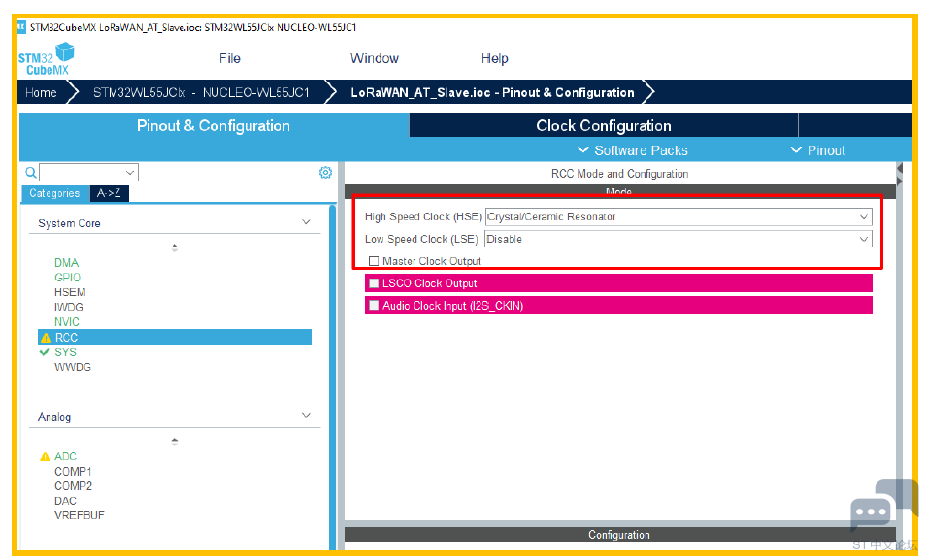Viewport: 927px width, 560px height.
Task: Open the Low Speed Clock (LSE) dropdown
Action: 679,239
